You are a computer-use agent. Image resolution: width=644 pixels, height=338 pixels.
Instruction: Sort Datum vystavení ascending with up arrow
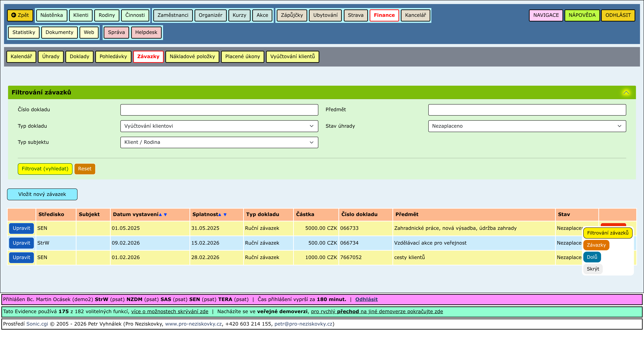(160, 215)
